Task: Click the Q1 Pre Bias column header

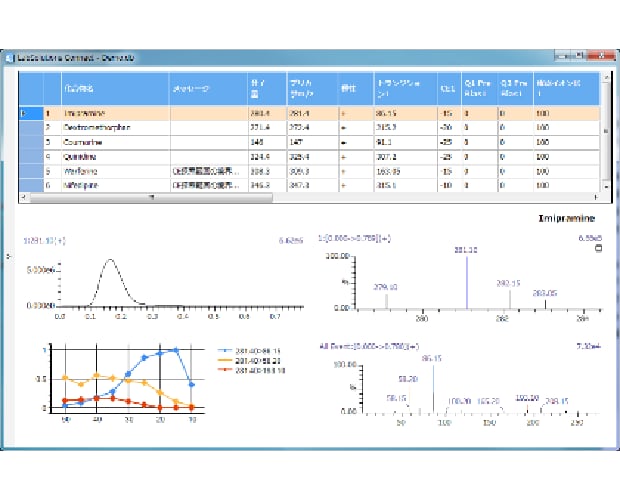Action: tap(479, 89)
